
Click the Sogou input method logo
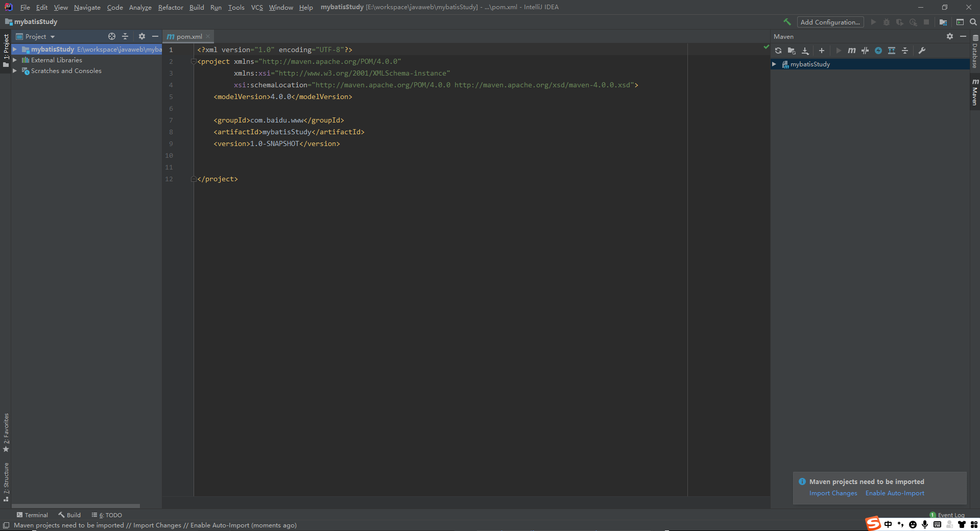pos(873,524)
